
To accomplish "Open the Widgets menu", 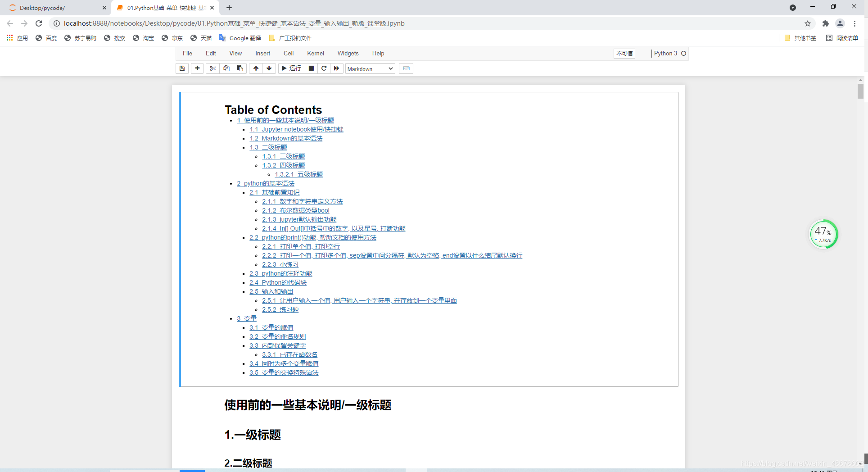I will pyautogui.click(x=348, y=53).
